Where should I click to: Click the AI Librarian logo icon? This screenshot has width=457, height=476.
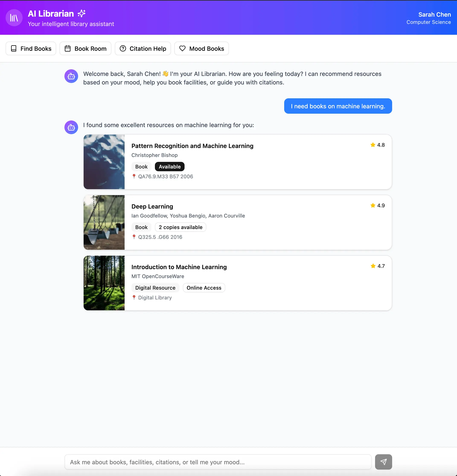[14, 17]
